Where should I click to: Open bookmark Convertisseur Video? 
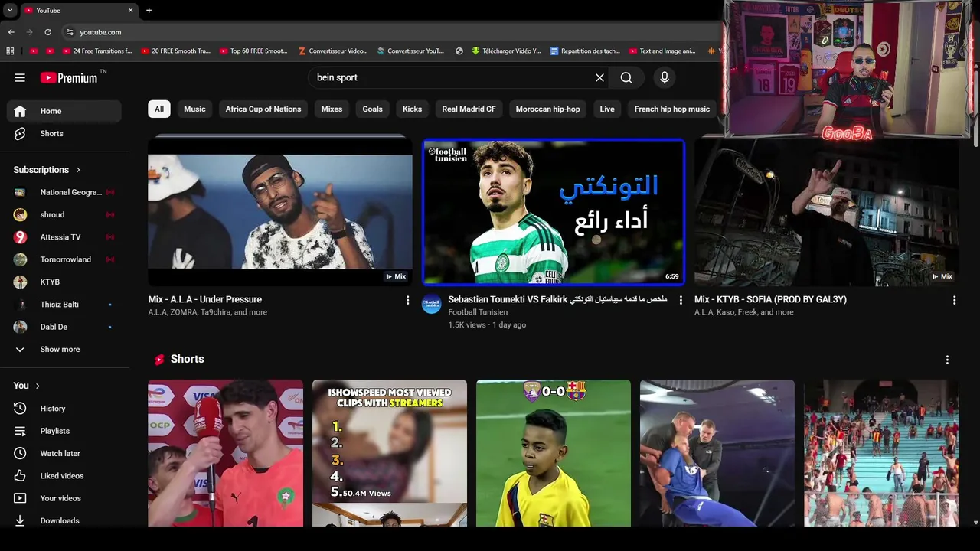click(332, 51)
